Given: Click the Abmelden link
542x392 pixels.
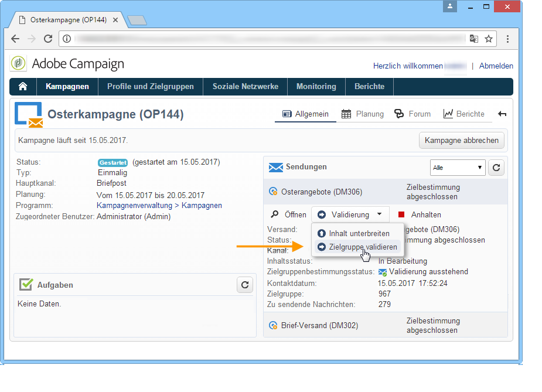Looking at the screenshot, I should (496, 66).
